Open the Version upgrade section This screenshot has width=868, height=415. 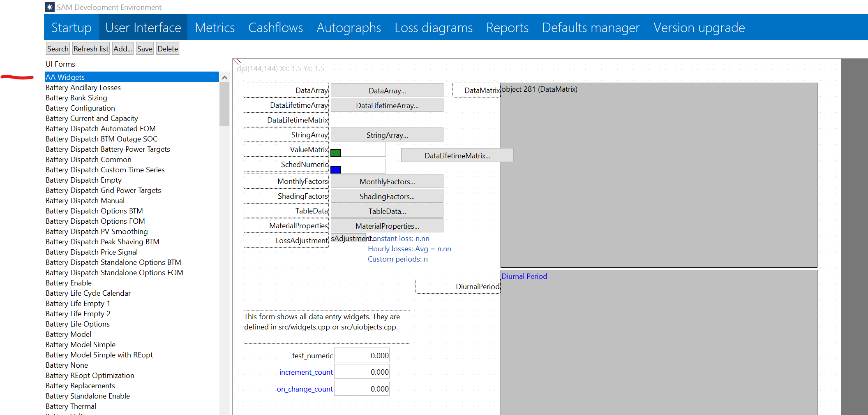[699, 27]
